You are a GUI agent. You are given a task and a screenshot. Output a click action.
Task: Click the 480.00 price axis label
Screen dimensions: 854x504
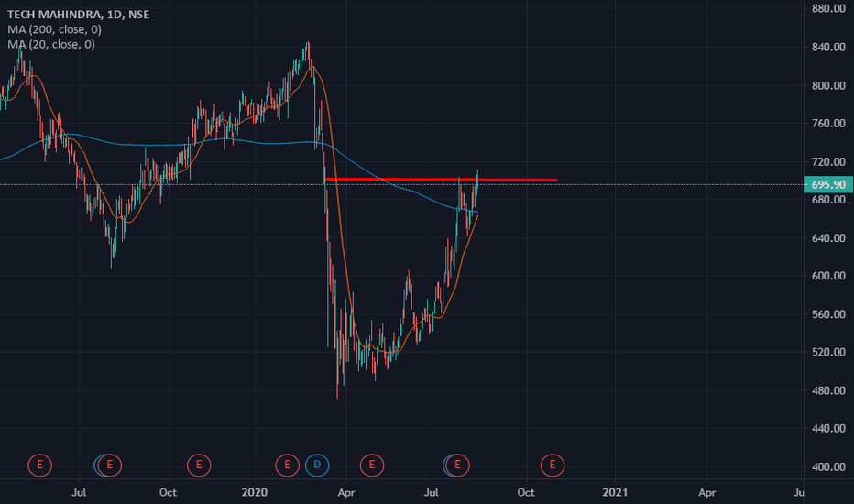tap(827, 390)
